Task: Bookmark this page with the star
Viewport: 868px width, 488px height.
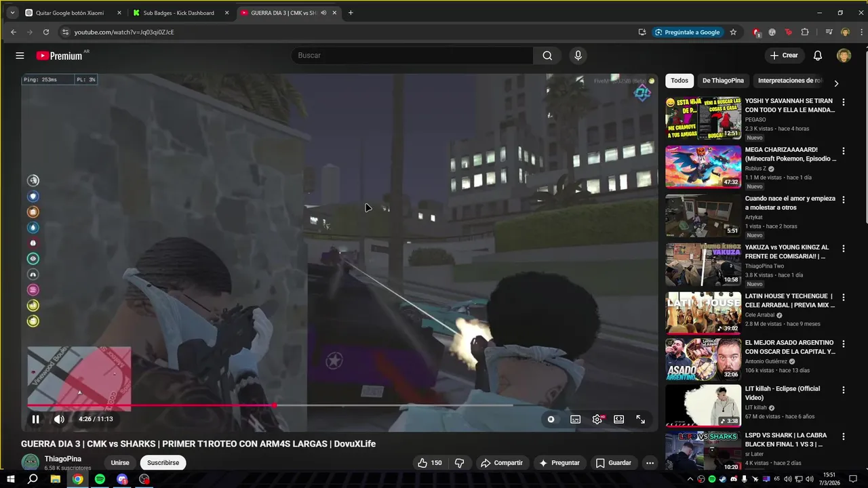Action: point(733,32)
